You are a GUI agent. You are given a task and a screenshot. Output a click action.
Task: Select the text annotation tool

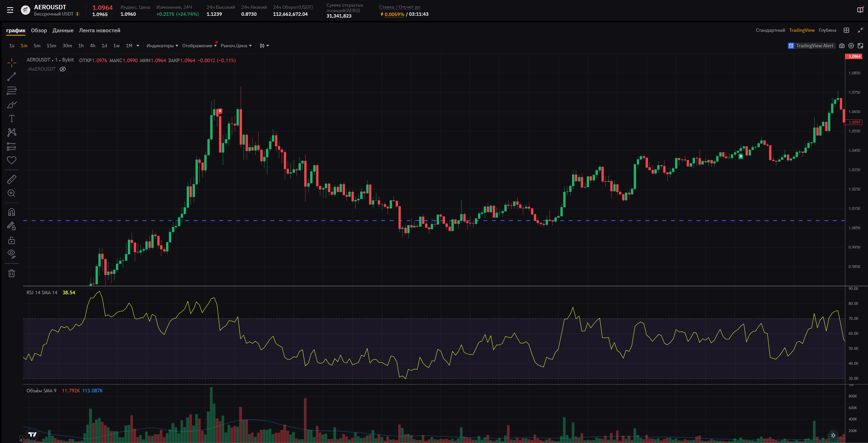click(11, 118)
